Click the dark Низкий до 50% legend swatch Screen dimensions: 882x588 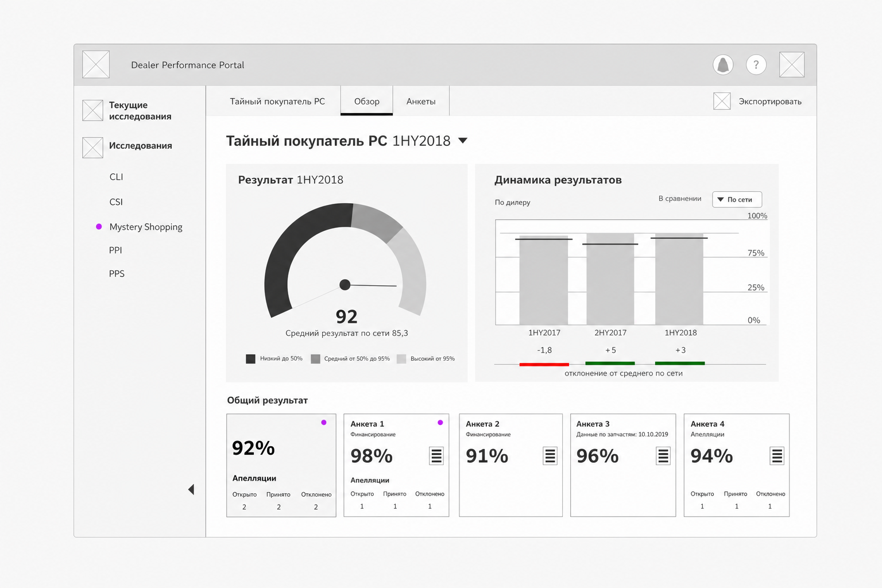[250, 359]
